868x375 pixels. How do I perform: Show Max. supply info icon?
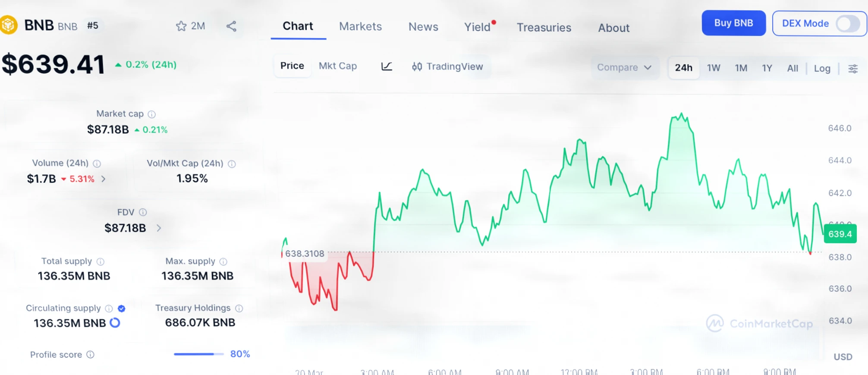pyautogui.click(x=223, y=262)
